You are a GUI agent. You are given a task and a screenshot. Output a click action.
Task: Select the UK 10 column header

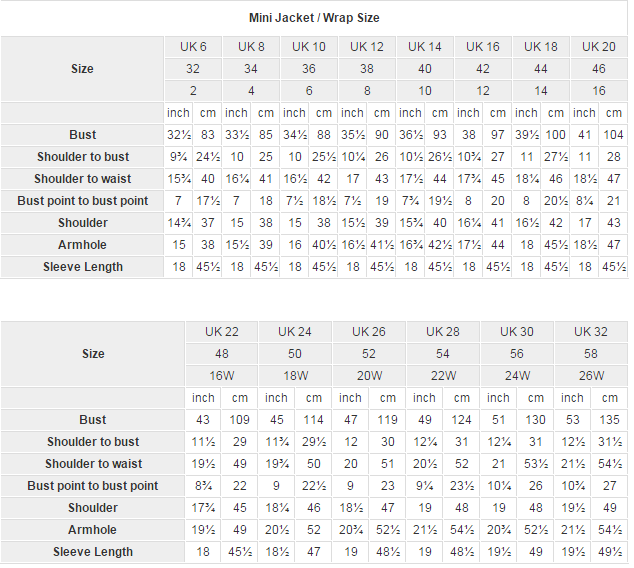pyautogui.click(x=309, y=47)
